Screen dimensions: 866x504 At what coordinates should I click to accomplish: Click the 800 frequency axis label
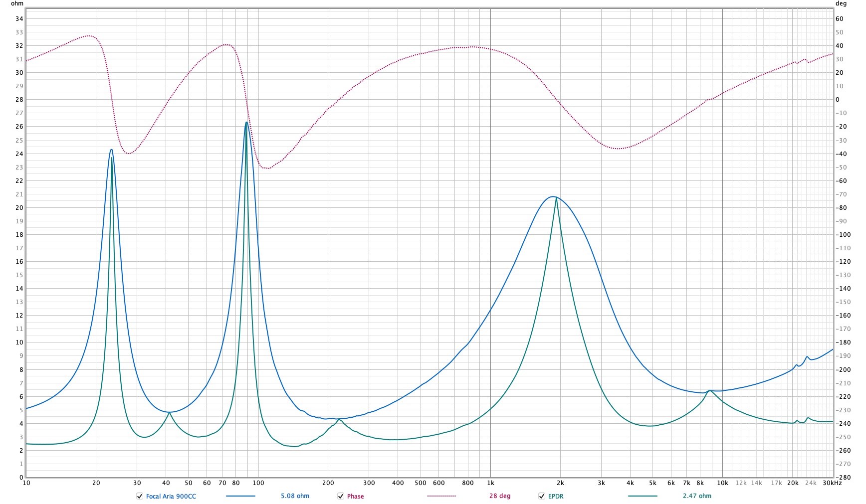468,483
